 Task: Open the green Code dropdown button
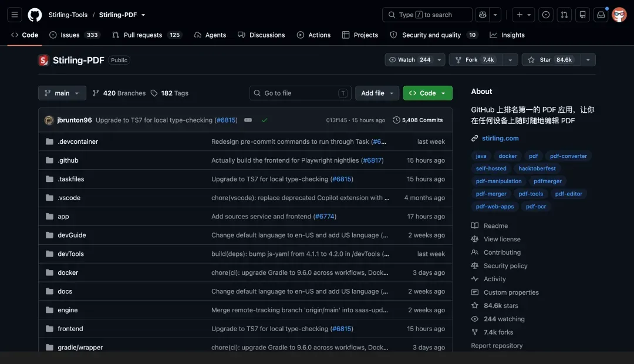click(x=427, y=93)
